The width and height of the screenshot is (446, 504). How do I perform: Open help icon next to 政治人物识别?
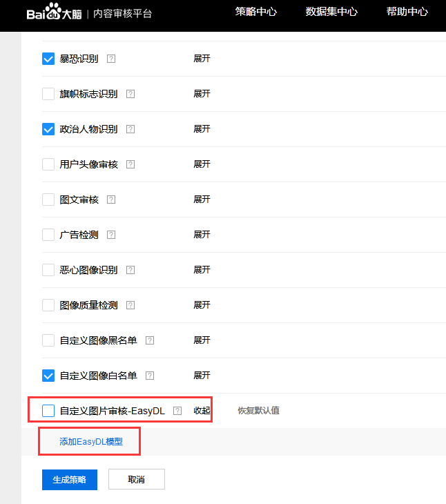(x=130, y=129)
